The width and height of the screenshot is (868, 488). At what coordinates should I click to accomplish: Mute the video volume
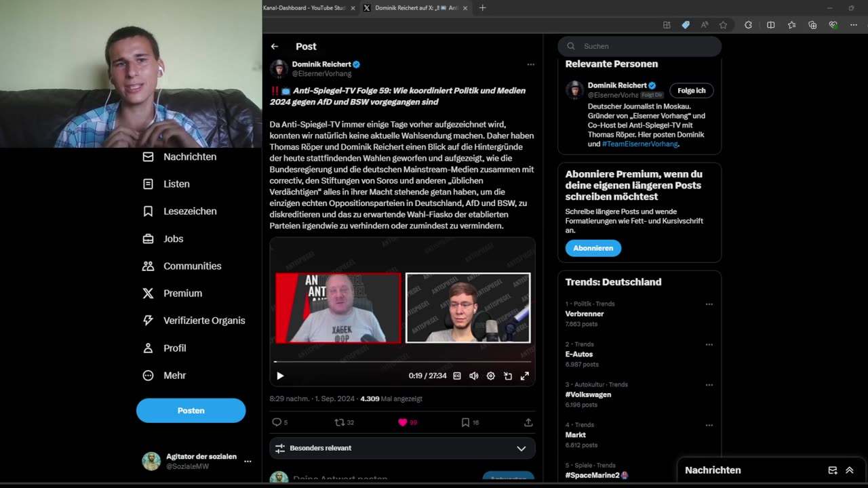474,375
